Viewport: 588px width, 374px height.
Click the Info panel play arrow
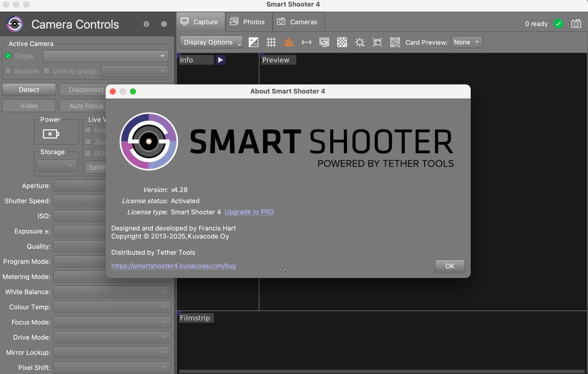point(220,60)
